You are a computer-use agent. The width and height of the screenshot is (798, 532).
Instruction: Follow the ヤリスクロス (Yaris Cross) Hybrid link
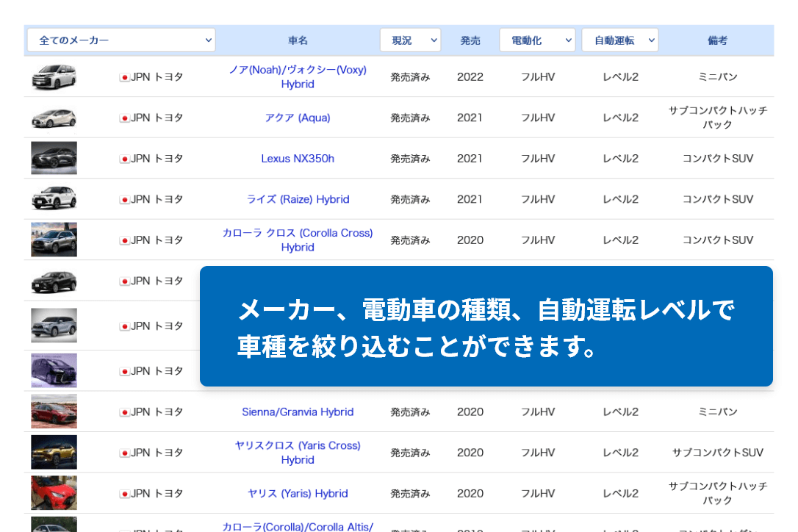click(298, 453)
